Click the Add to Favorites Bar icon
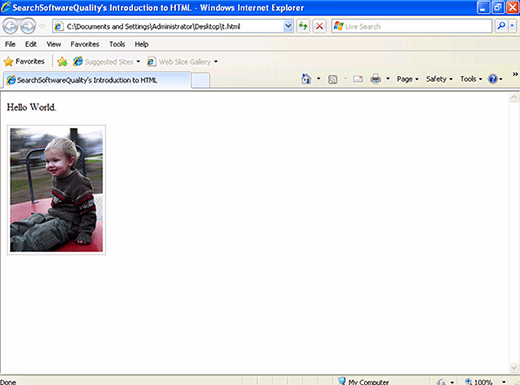This screenshot has width=520, height=385. tap(62, 62)
